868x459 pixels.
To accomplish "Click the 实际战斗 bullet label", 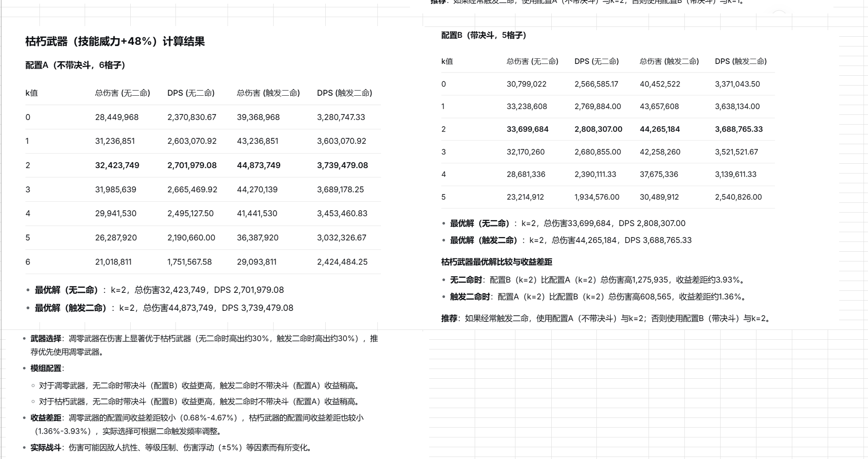I will coord(46,448).
